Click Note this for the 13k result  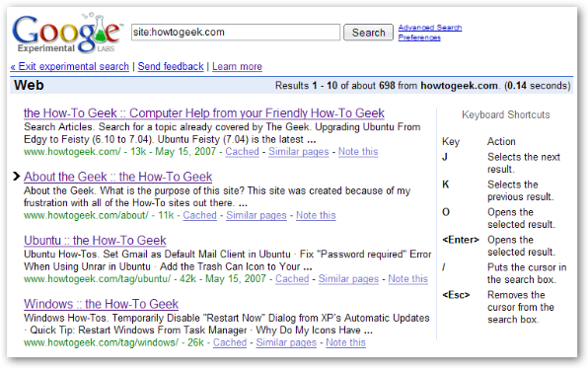(x=358, y=152)
